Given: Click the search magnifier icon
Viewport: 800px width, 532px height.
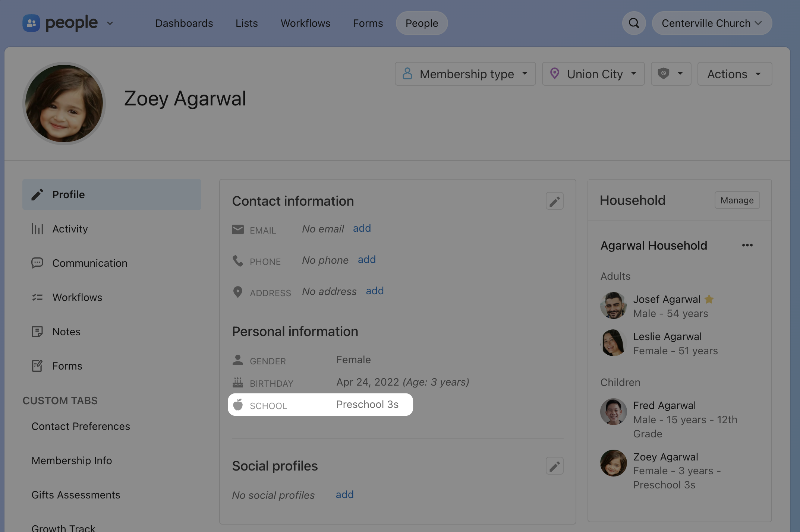Looking at the screenshot, I should tap(634, 23).
